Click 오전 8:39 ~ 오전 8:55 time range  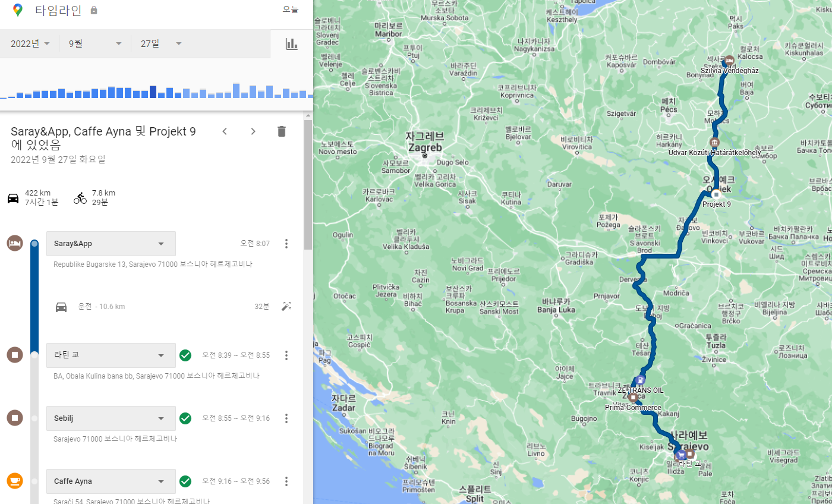236,355
